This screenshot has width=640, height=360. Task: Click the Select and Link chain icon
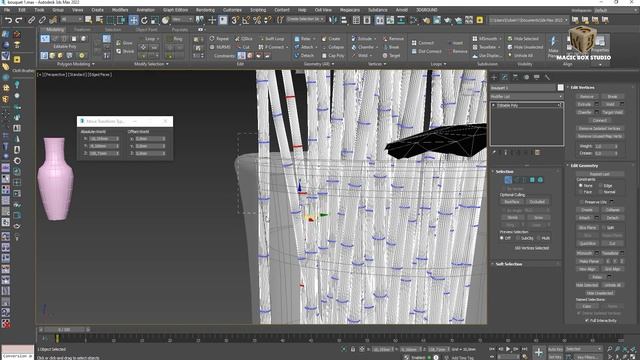click(x=31, y=20)
